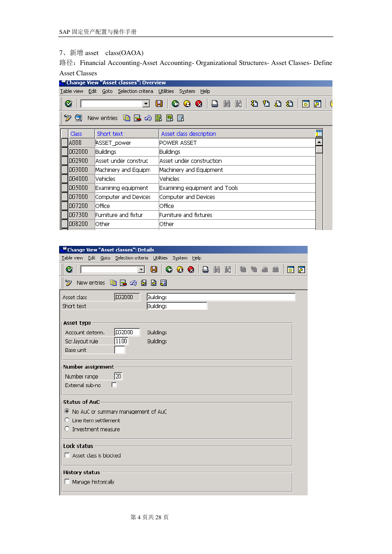The image size is (392, 554).
Task: Click the DG2900 class cell
Action: [82, 161]
